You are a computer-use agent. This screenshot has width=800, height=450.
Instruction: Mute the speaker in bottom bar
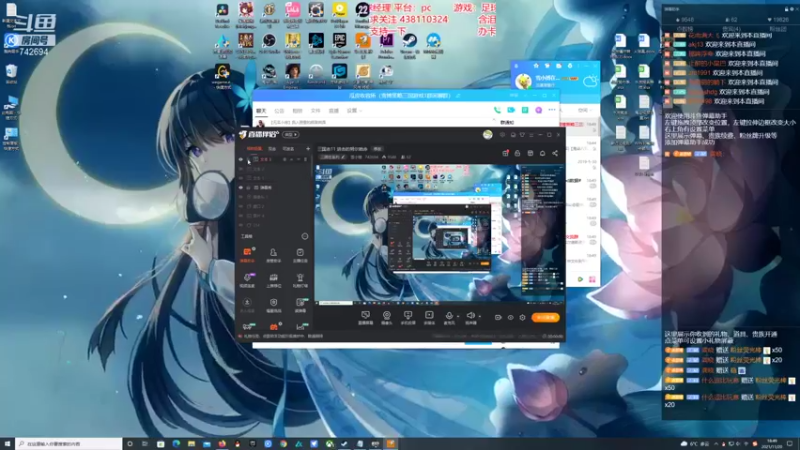(x=470, y=315)
